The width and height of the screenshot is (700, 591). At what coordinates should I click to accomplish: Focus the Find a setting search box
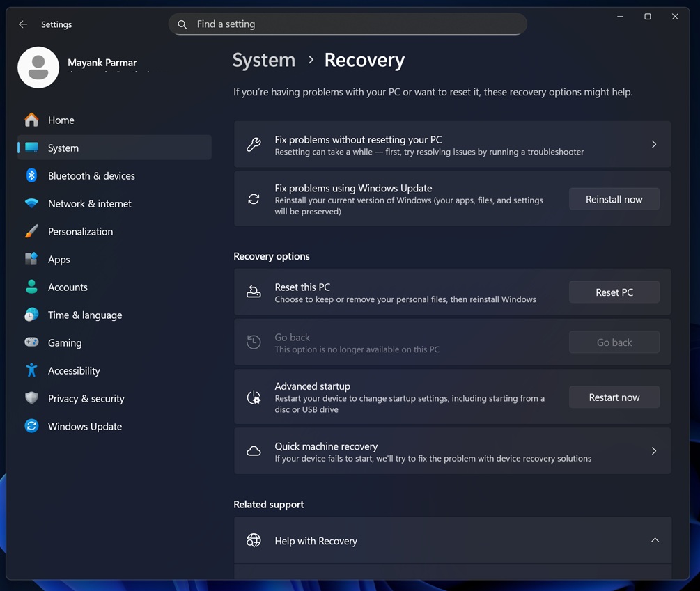[348, 24]
